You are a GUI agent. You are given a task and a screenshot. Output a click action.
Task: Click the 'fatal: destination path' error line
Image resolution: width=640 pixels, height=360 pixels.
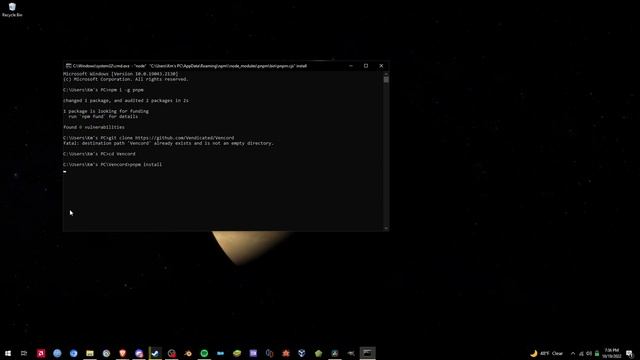click(x=168, y=143)
